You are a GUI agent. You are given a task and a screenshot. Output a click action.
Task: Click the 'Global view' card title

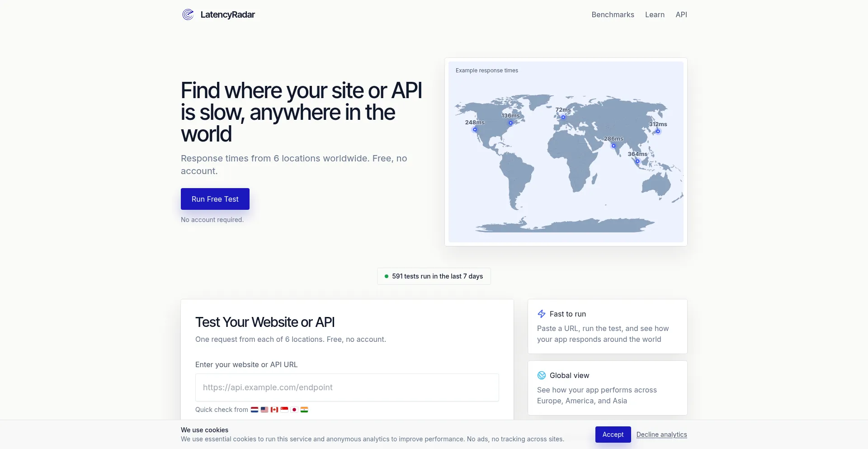(x=570, y=375)
